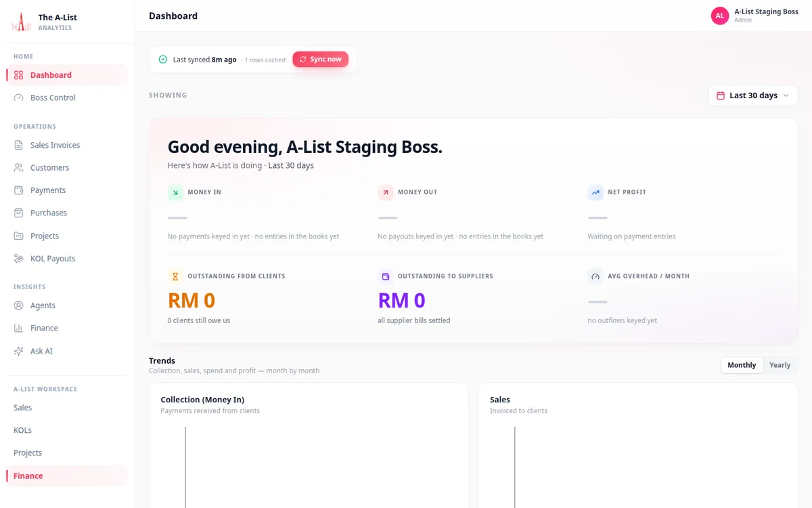Click "all supplier bills settled" text
Viewport: 812px width, 508px height.
(x=414, y=320)
